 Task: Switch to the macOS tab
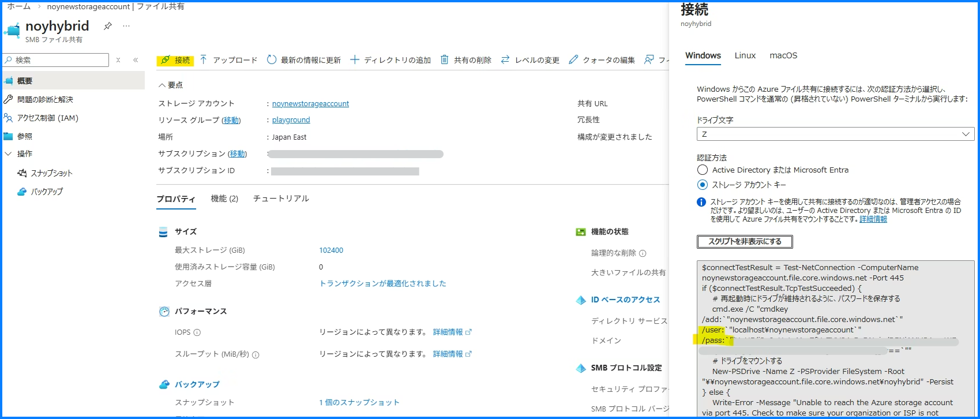click(783, 55)
